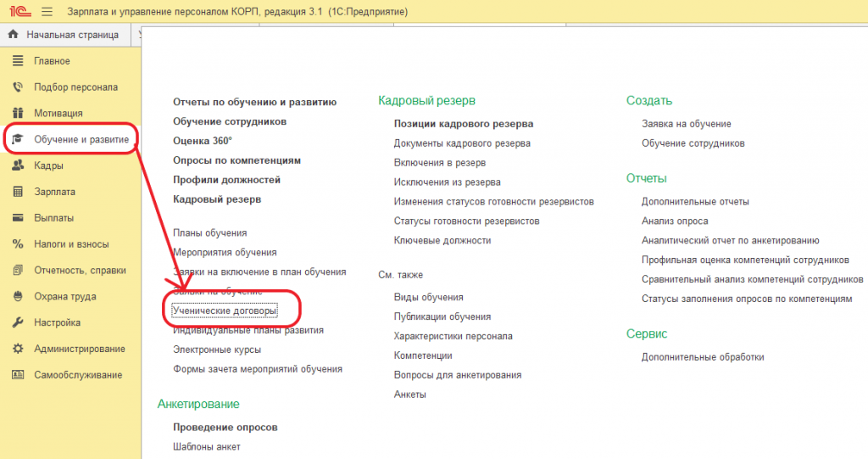Click the Мотивация gift icon

click(x=18, y=113)
